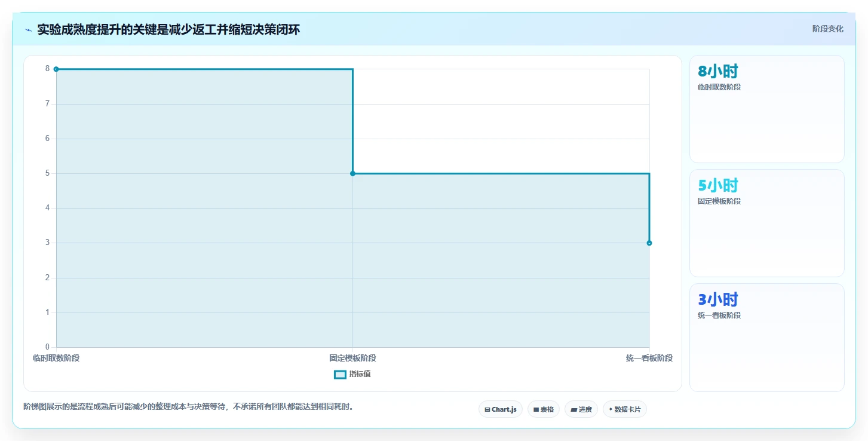Screen dimensions: 868x441
Task: Click the 指标值 legend label
Action: pos(360,375)
